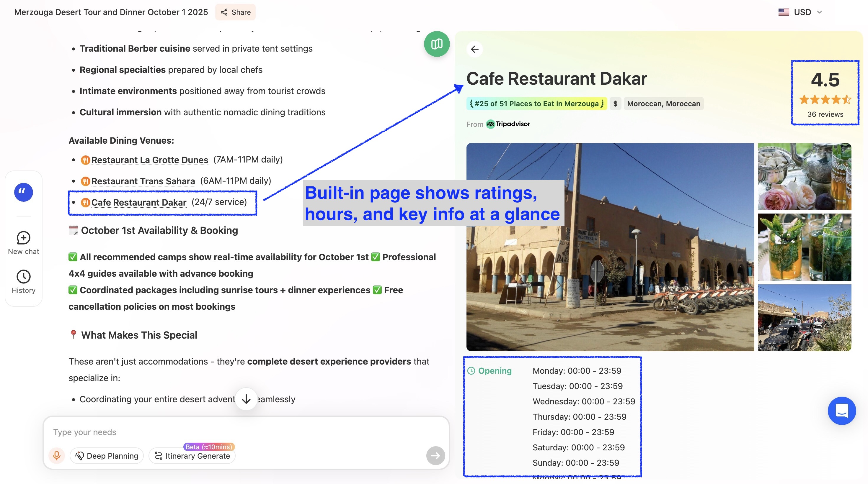
Task: Click Cafe Restaurant Dakar restaurant icon
Action: tap(85, 203)
